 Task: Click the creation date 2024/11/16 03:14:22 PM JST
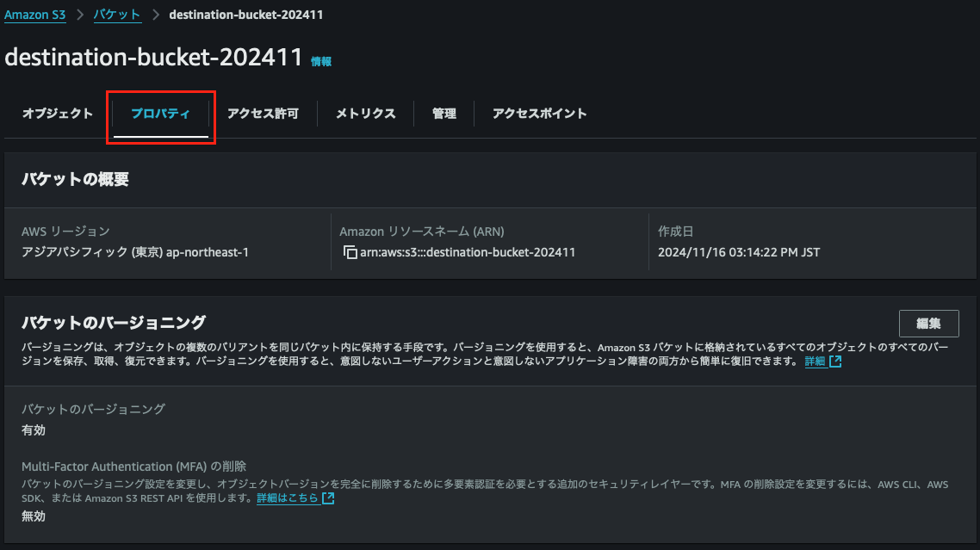click(739, 252)
